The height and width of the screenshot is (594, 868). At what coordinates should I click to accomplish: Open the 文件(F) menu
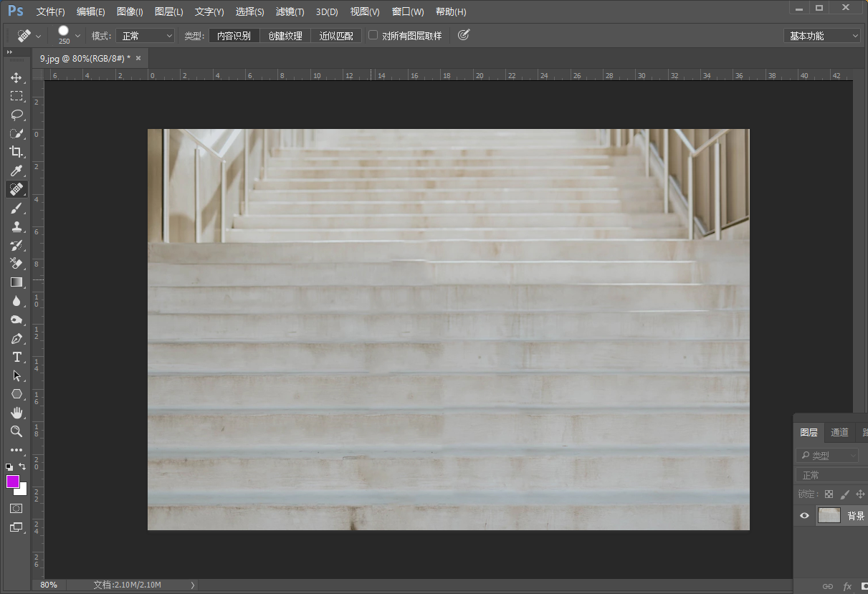[x=50, y=12]
